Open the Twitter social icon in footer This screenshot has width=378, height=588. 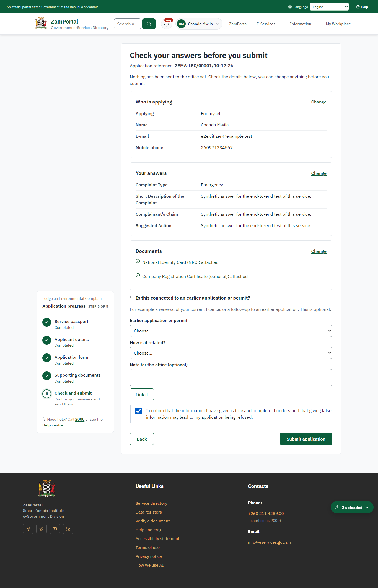point(42,529)
